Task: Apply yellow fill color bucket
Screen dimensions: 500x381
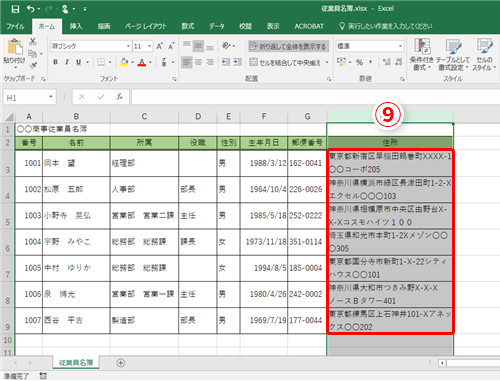Action: tap(124, 62)
